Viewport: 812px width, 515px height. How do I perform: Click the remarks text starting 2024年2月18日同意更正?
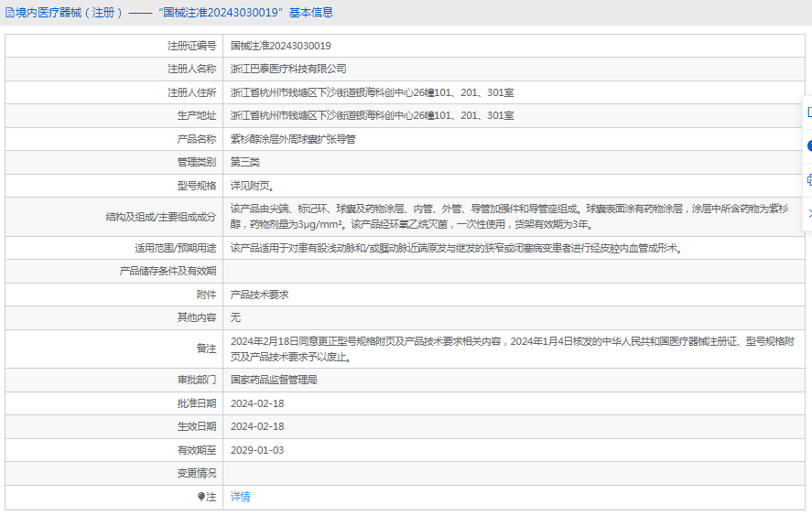(x=513, y=349)
